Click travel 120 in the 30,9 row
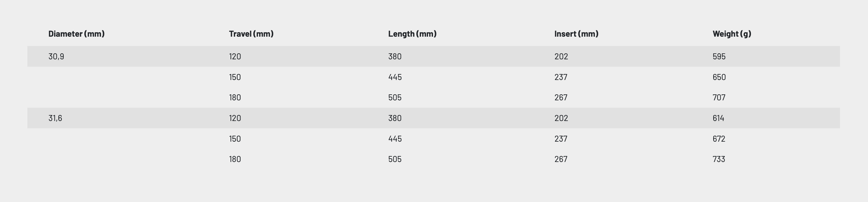This screenshot has height=202, width=868. click(235, 57)
